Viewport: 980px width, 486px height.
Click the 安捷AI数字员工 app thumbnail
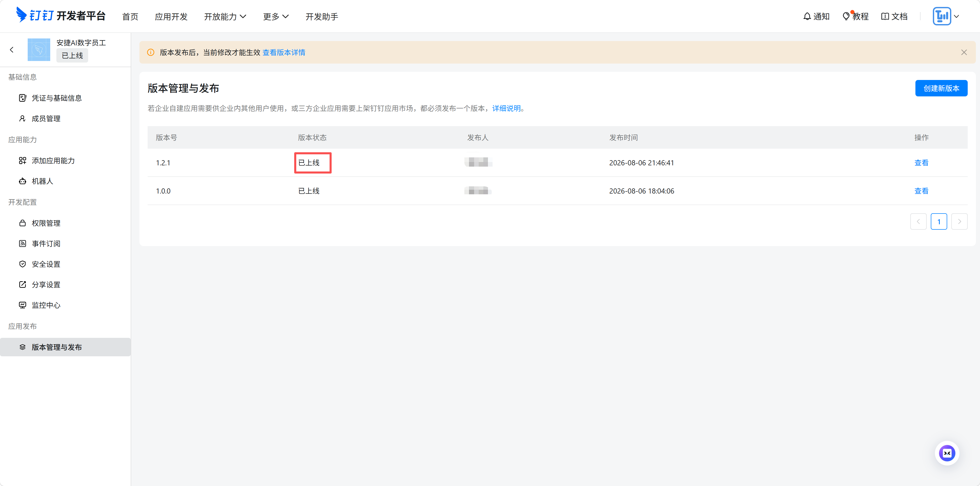click(39, 49)
